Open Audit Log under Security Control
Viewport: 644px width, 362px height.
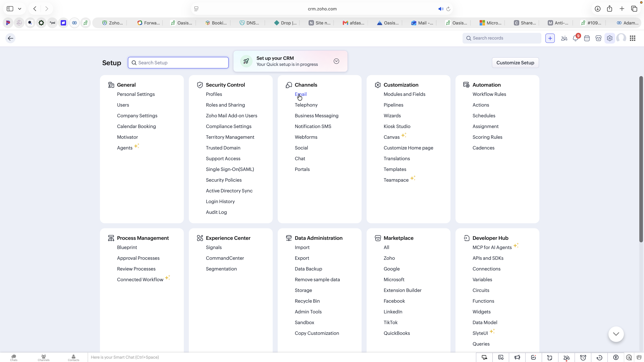point(216,212)
